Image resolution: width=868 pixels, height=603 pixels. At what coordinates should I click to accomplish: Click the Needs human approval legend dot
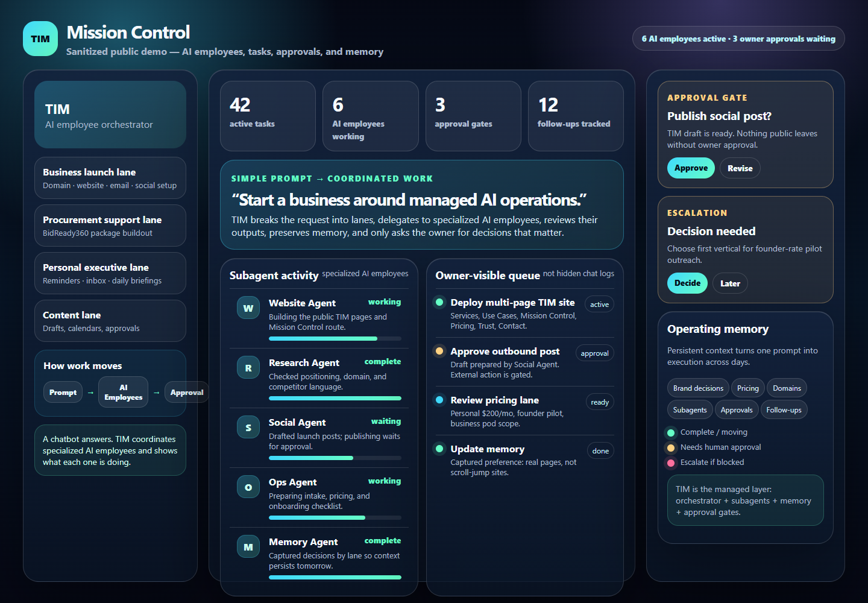click(x=671, y=447)
